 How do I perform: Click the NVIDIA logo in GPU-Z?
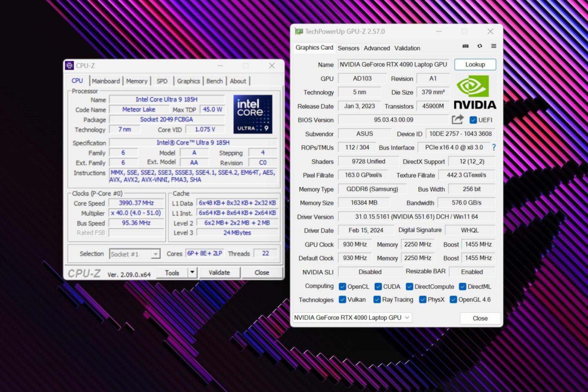click(x=475, y=92)
